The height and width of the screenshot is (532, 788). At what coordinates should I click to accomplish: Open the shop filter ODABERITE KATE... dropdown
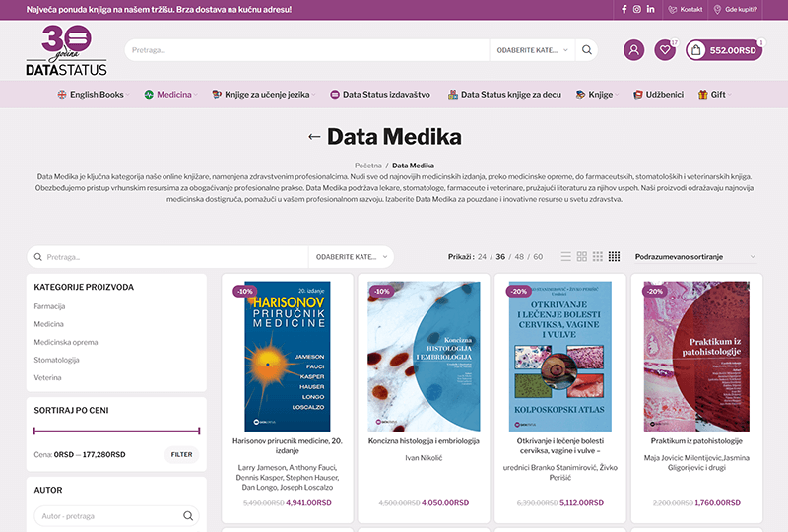pyautogui.click(x=352, y=257)
